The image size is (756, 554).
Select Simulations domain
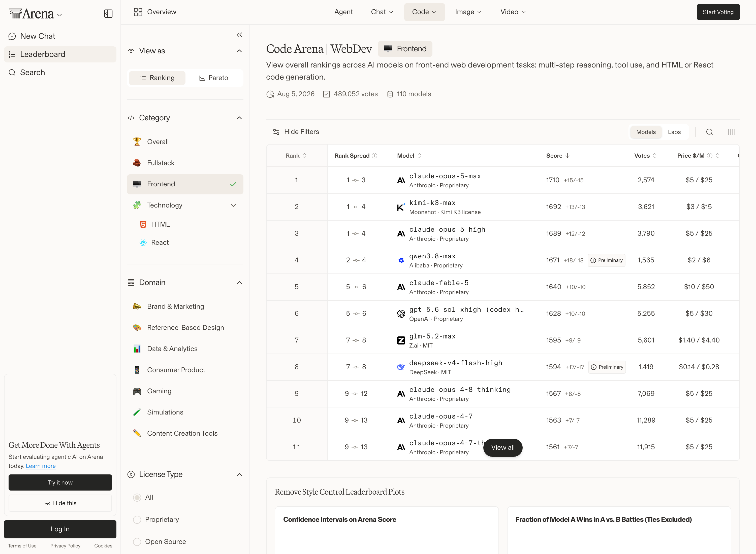click(x=185, y=412)
